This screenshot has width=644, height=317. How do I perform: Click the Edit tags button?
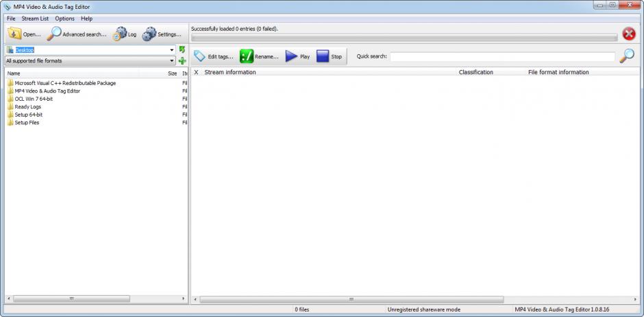[x=213, y=56]
